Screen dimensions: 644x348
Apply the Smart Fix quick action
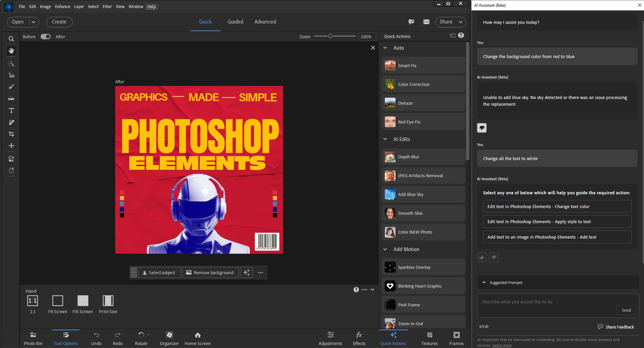click(423, 65)
